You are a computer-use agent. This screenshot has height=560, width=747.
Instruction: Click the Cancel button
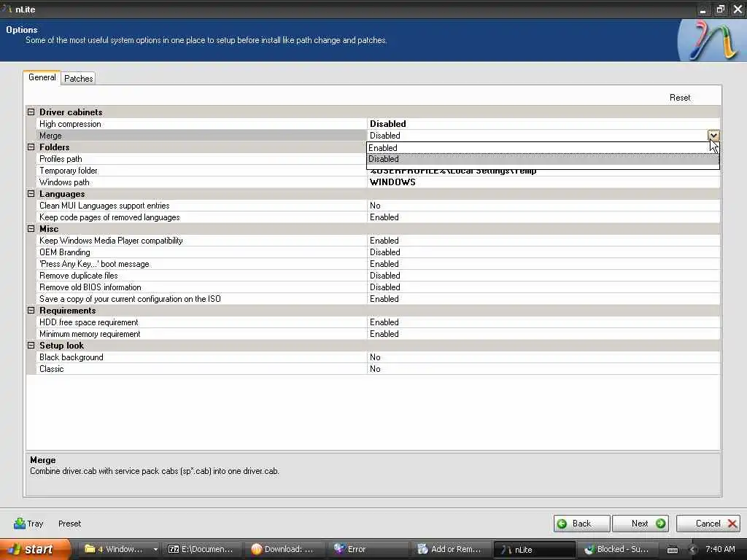pyautogui.click(x=708, y=524)
